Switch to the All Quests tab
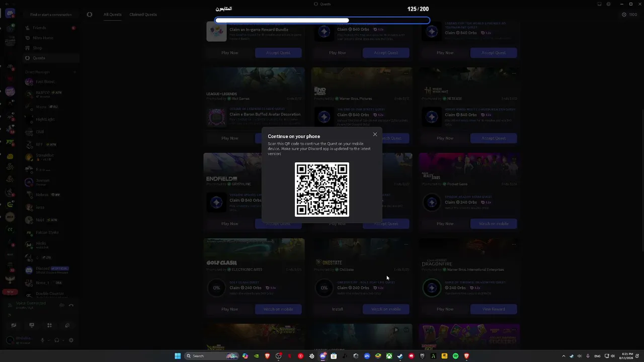 click(x=113, y=15)
